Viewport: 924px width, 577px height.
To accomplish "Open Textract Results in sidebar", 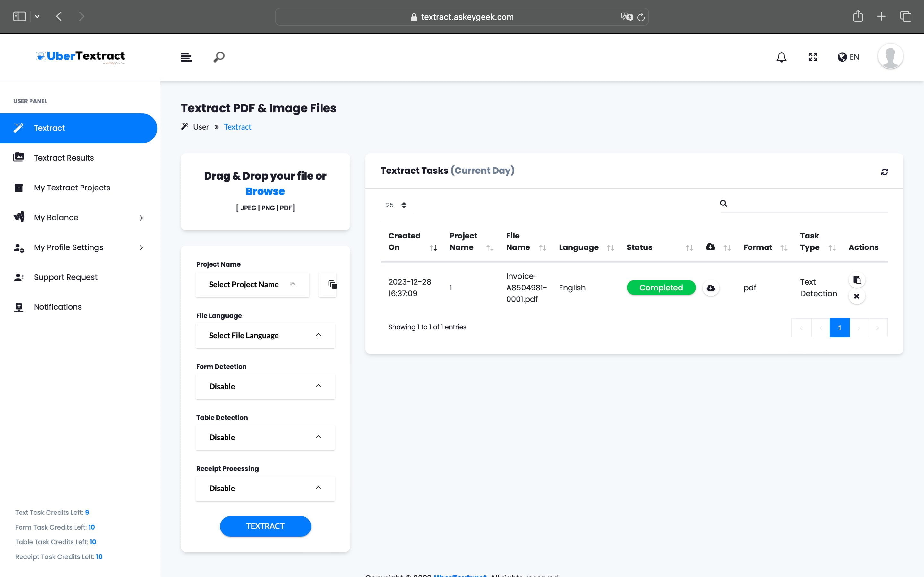I will click(x=64, y=158).
